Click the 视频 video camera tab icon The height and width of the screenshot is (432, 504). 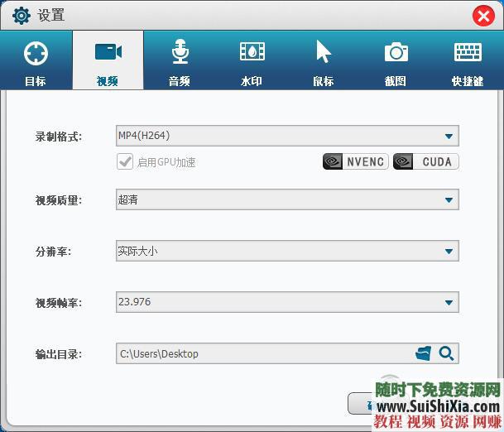pyautogui.click(x=108, y=53)
